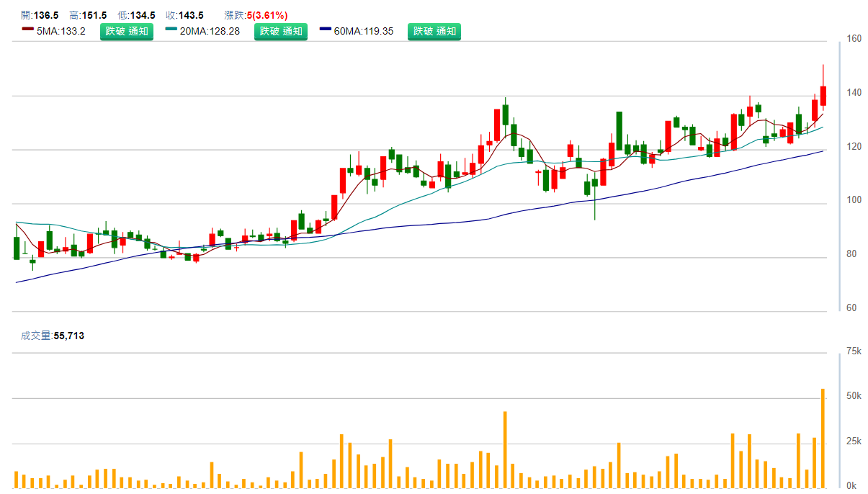This screenshot has height=494, width=868.
Task: Select the 60MA:119.35 legend label
Action: pos(364,31)
